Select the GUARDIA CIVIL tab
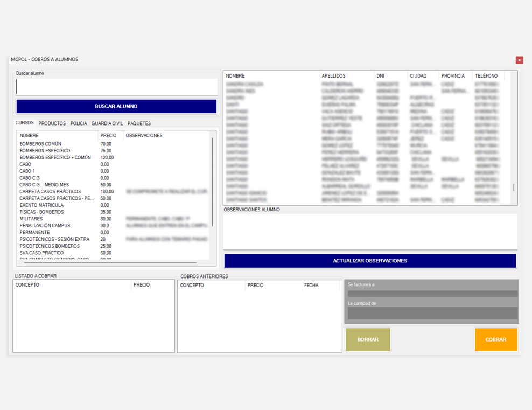 tap(107, 123)
